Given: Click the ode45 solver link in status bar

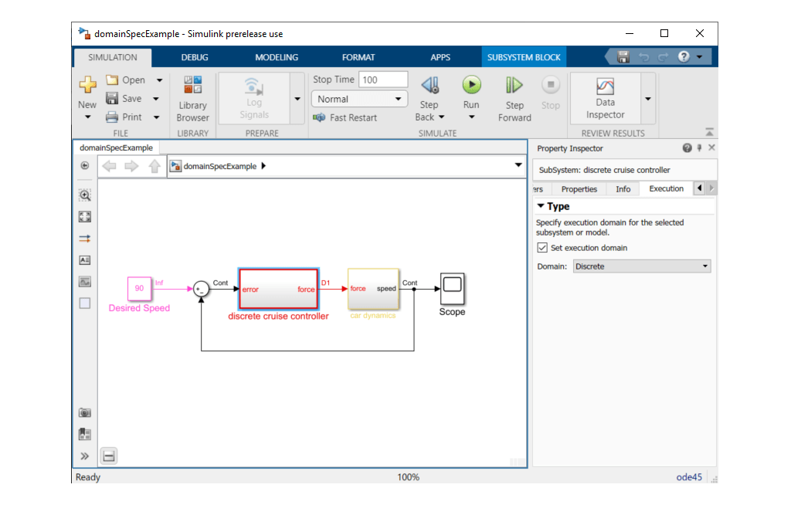Looking at the screenshot, I should (x=689, y=477).
